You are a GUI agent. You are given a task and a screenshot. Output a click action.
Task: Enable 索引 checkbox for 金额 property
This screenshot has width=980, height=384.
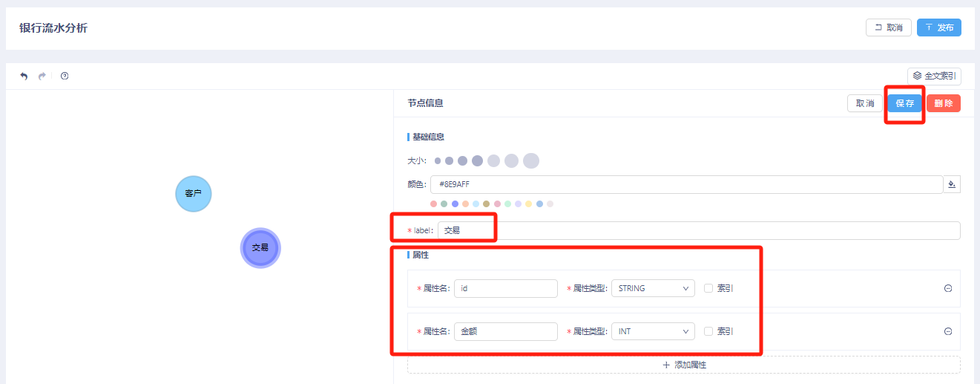[708, 331]
